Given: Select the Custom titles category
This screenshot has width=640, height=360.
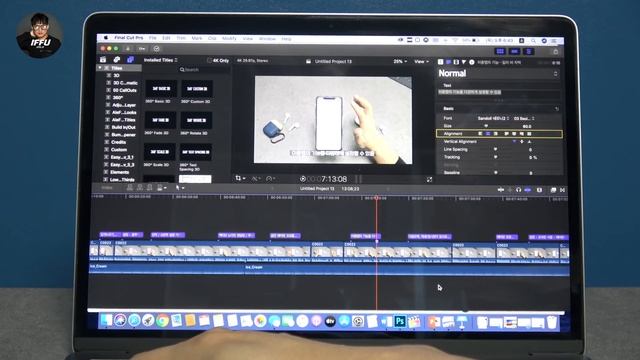Looking at the screenshot, I should pos(119,150).
